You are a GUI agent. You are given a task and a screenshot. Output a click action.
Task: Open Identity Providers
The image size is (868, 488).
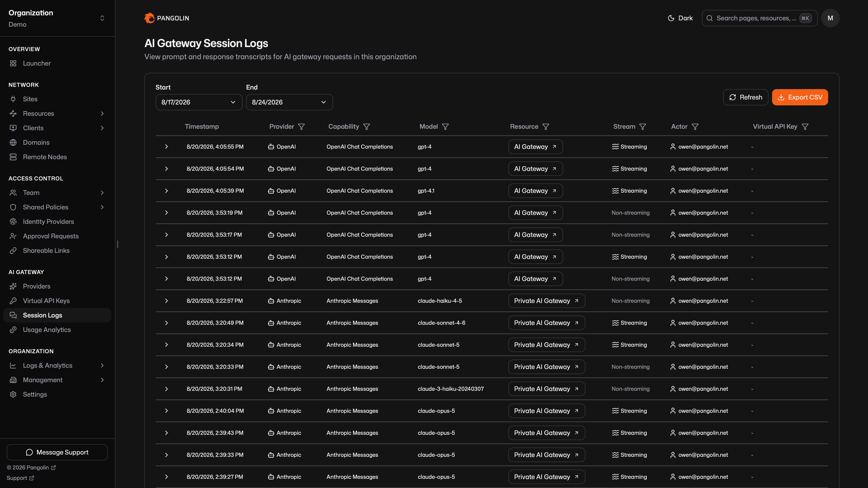click(x=57, y=222)
